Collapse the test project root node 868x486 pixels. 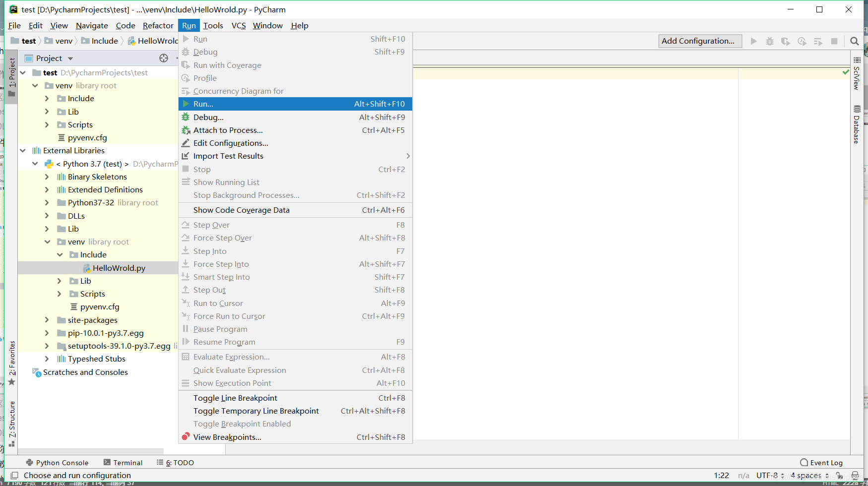click(x=23, y=72)
